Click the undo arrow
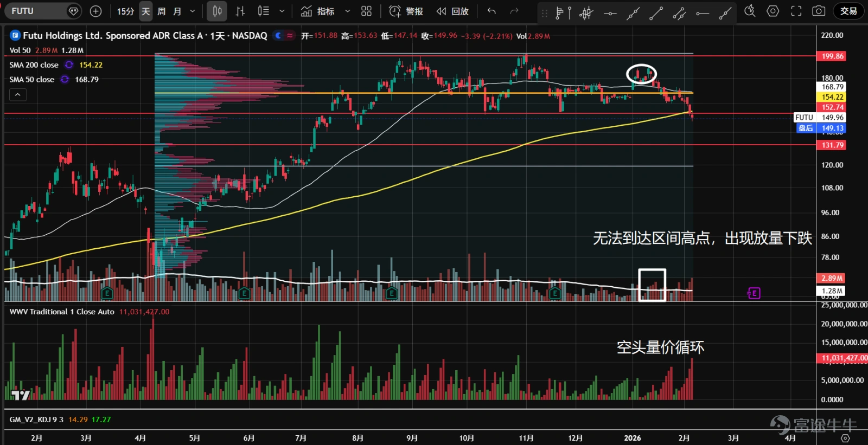 pyautogui.click(x=492, y=11)
